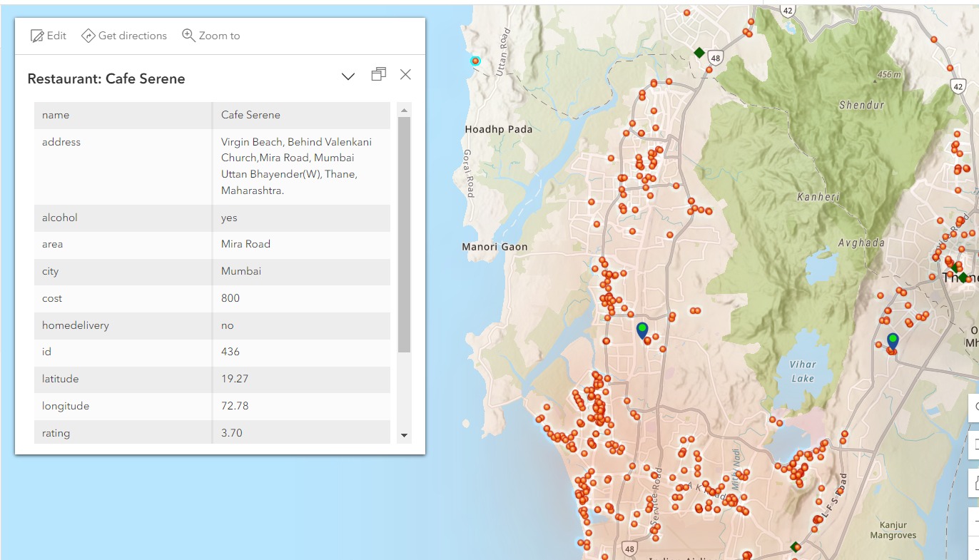
Task: Select the blue pin west of Vihar Lake
Action: click(642, 330)
